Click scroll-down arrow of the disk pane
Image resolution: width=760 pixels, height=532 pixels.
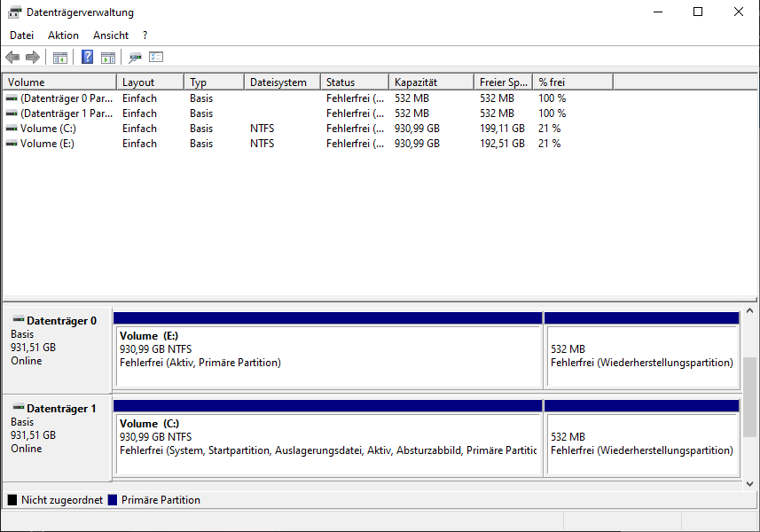pos(750,483)
